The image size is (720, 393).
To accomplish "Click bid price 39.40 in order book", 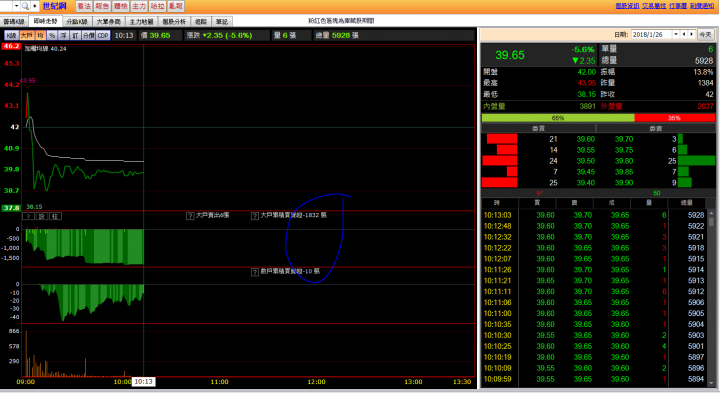I will [x=585, y=183].
